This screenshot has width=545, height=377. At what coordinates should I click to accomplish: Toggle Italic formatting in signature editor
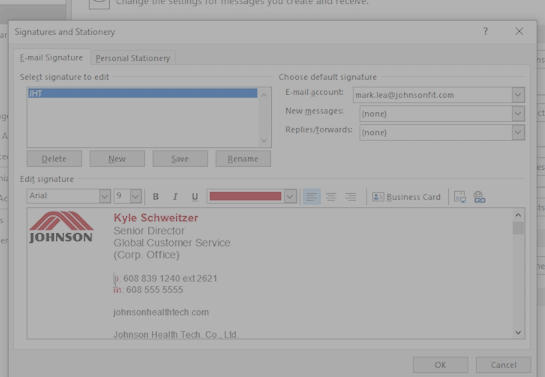coord(175,197)
